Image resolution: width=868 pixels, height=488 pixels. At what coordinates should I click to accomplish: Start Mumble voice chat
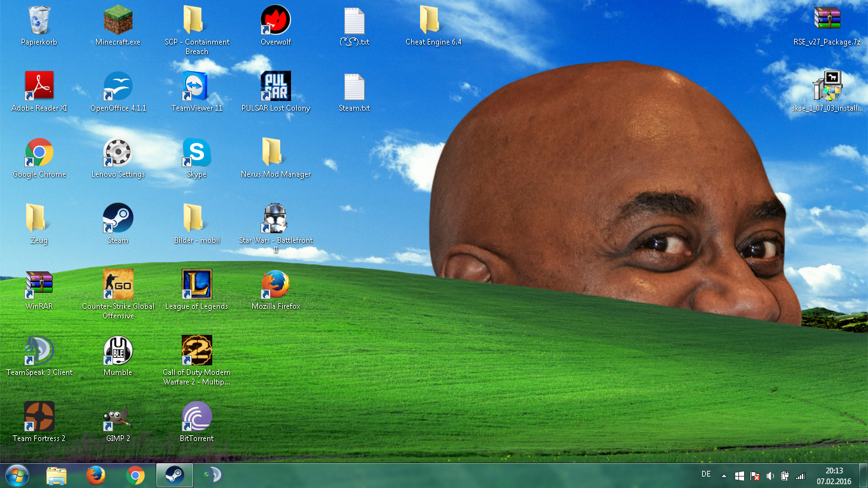117,350
